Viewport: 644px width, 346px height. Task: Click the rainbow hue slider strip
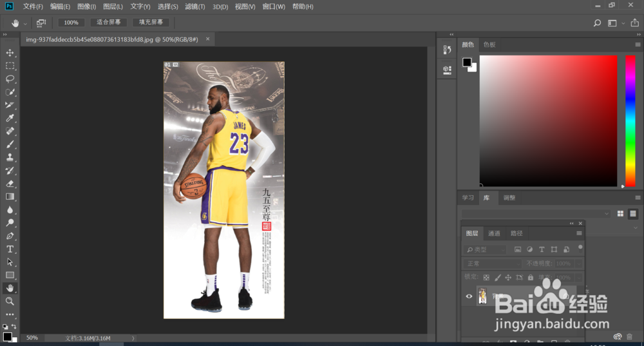click(x=630, y=120)
